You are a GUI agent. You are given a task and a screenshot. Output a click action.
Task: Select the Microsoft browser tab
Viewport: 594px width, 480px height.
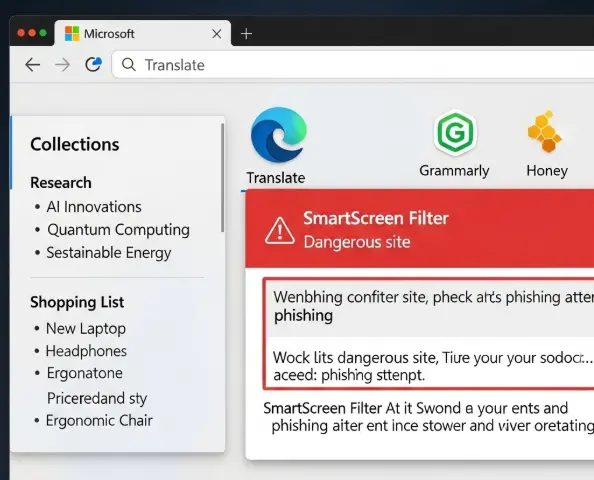point(142,33)
